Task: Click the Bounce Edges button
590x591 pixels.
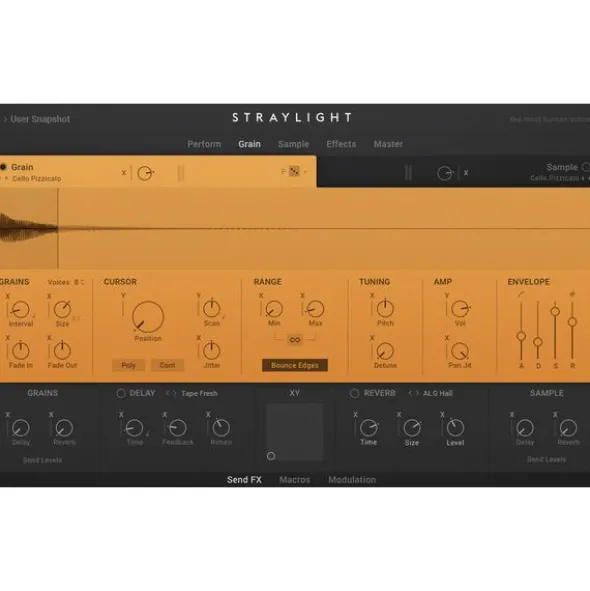Action: pyautogui.click(x=295, y=365)
